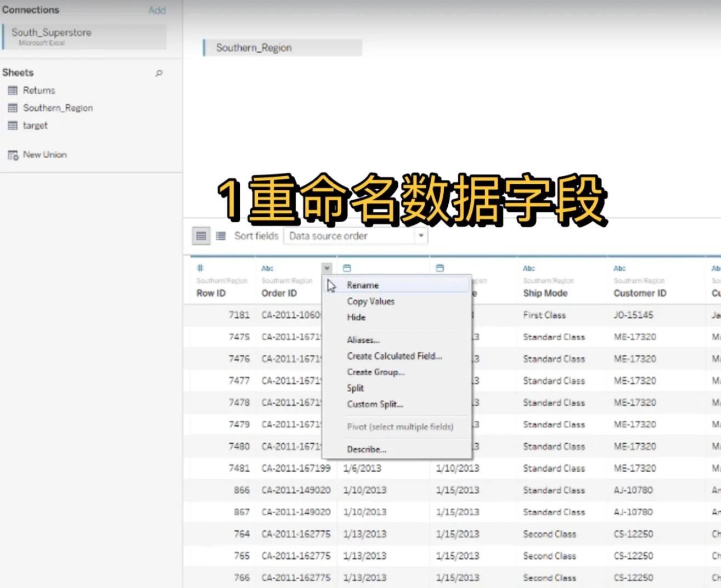Image resolution: width=721 pixels, height=588 pixels.
Task: Switch to grid preview view icon
Action: (201, 236)
